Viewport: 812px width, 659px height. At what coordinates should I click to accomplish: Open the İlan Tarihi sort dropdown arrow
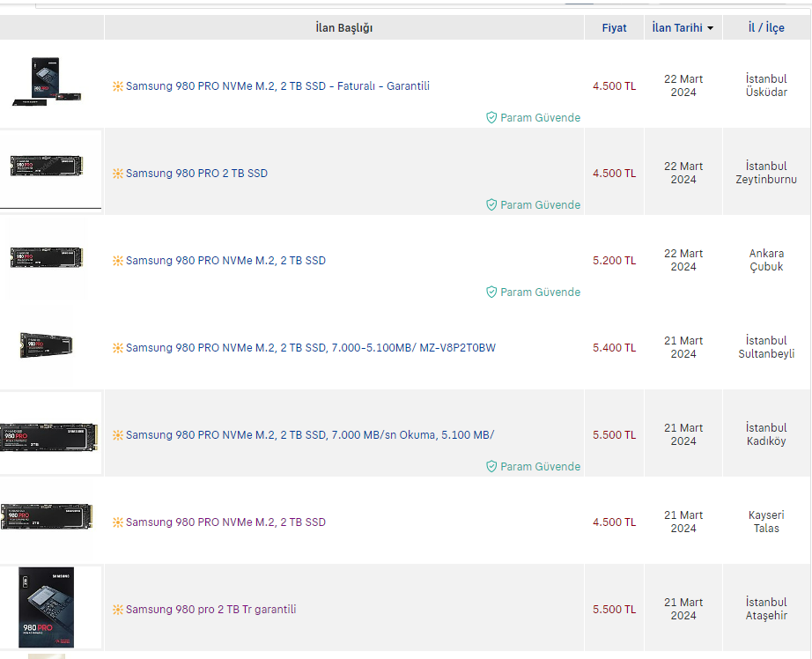coord(710,28)
